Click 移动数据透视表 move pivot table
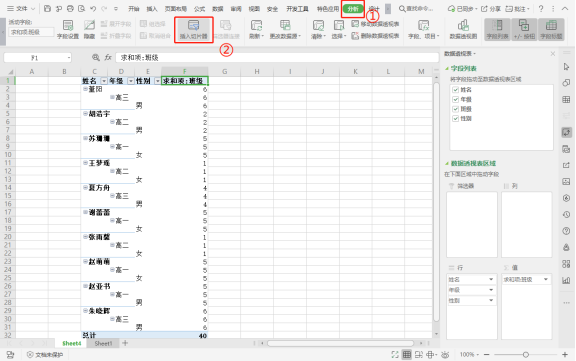 pos(375,24)
